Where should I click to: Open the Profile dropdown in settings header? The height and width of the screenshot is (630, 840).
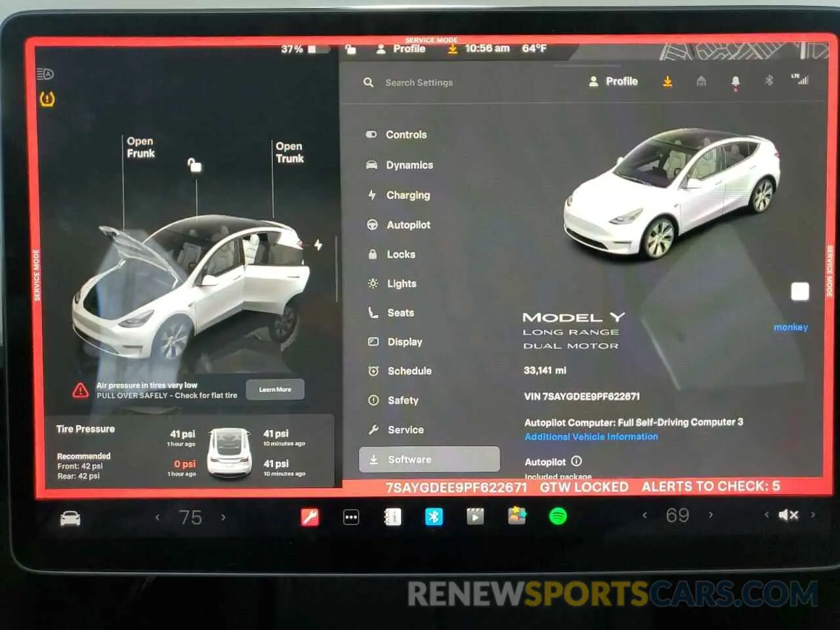click(x=613, y=81)
